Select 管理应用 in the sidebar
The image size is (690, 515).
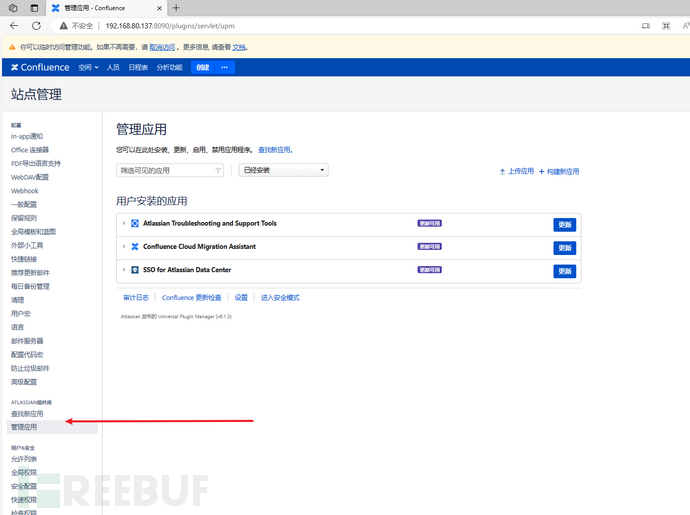pyautogui.click(x=52, y=427)
